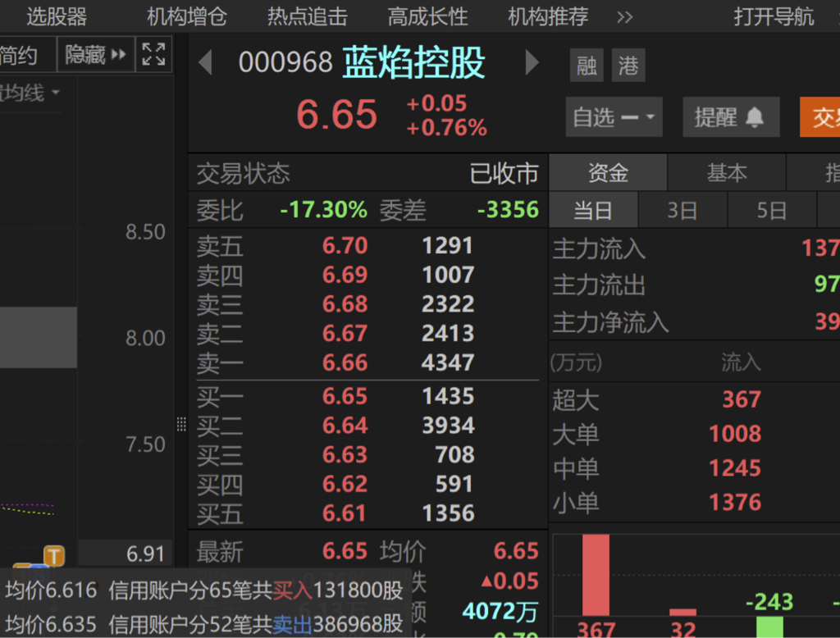Click 卖五 price 6.70
This screenshot has height=638, width=840.
(x=345, y=246)
